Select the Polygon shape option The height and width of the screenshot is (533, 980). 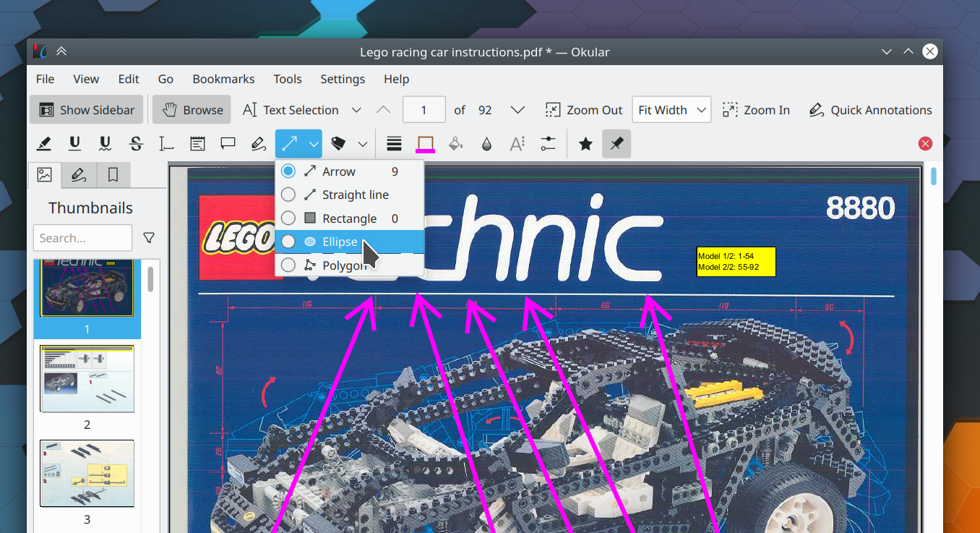pos(288,264)
